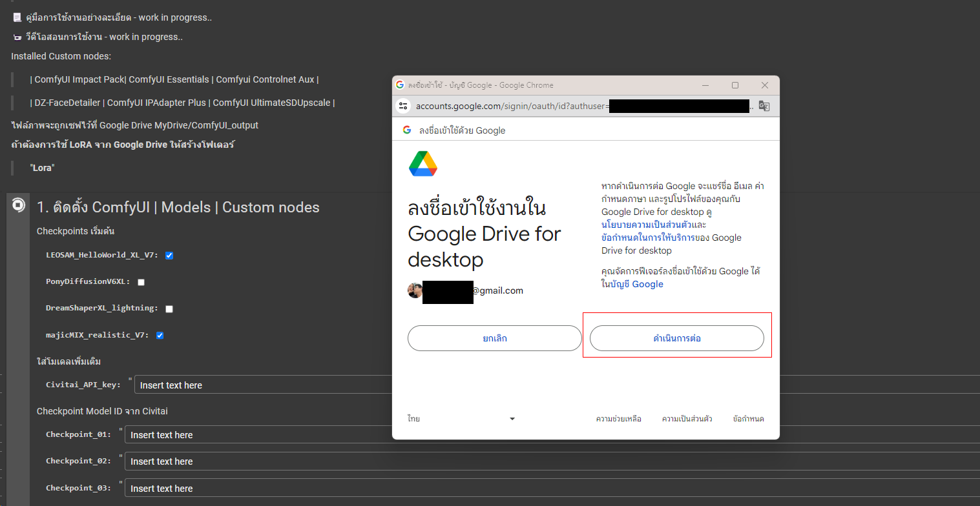Click the 'ลงชื่อเข้าใช้ด้วย Google' header text
This screenshot has width=980, height=506.
tap(463, 130)
